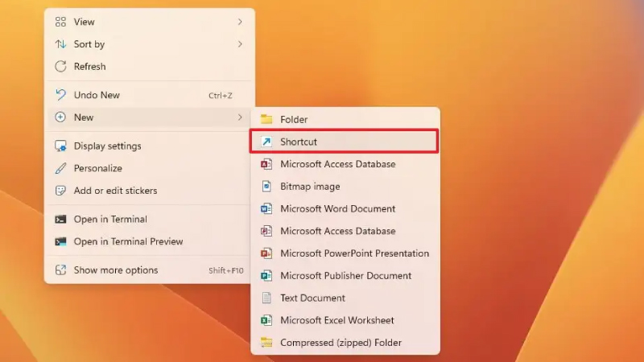644x362 pixels.
Task: Choose Open in Terminal Preview
Action: [x=149, y=241]
